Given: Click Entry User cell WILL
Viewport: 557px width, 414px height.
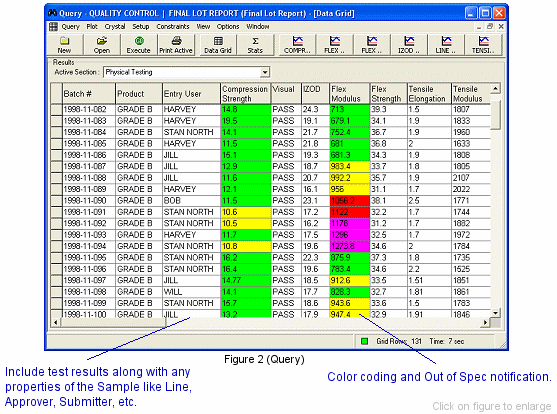Looking at the screenshot, I should tap(191, 292).
